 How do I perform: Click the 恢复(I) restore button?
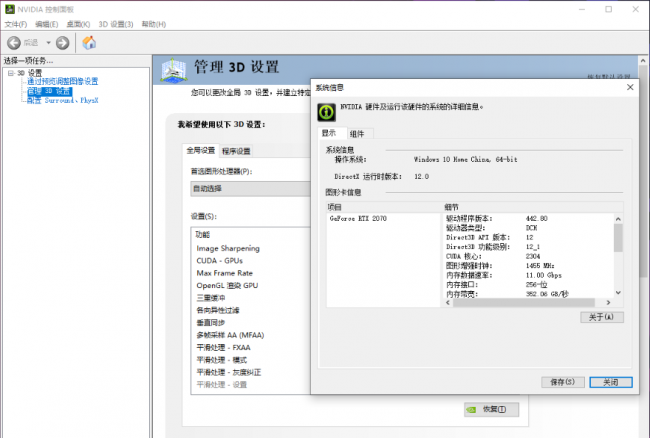[492, 409]
